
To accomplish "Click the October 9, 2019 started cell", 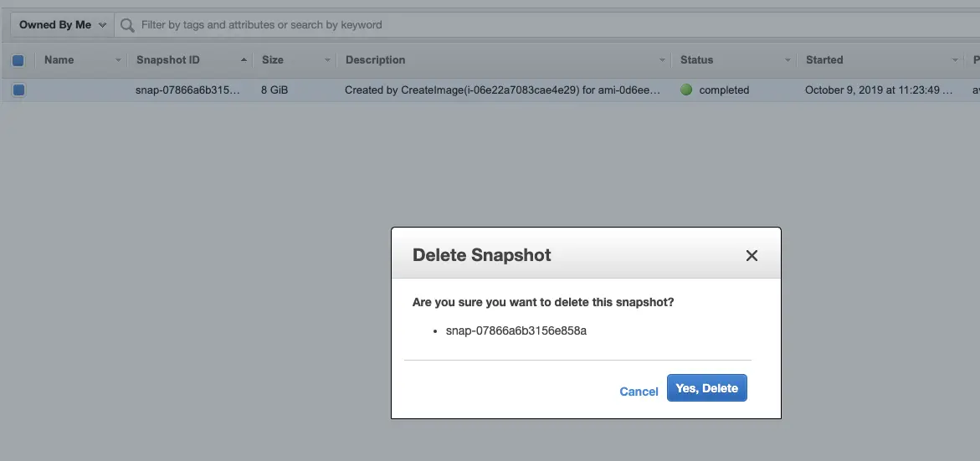I will pos(879,90).
